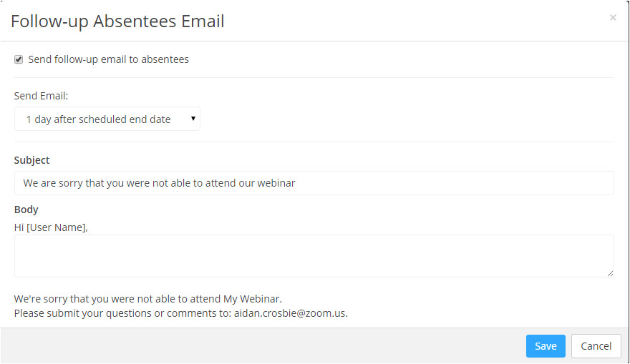630x364 pixels.
Task: Open the Send Email timing dropdown
Action: point(107,119)
